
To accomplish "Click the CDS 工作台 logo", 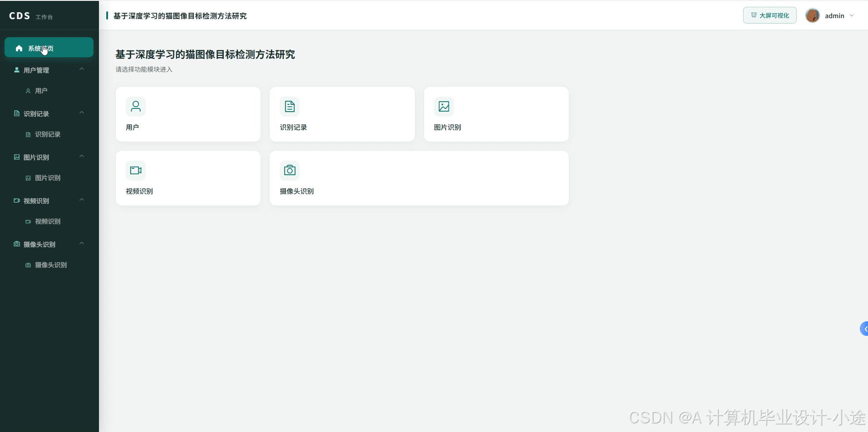I will click(x=31, y=16).
